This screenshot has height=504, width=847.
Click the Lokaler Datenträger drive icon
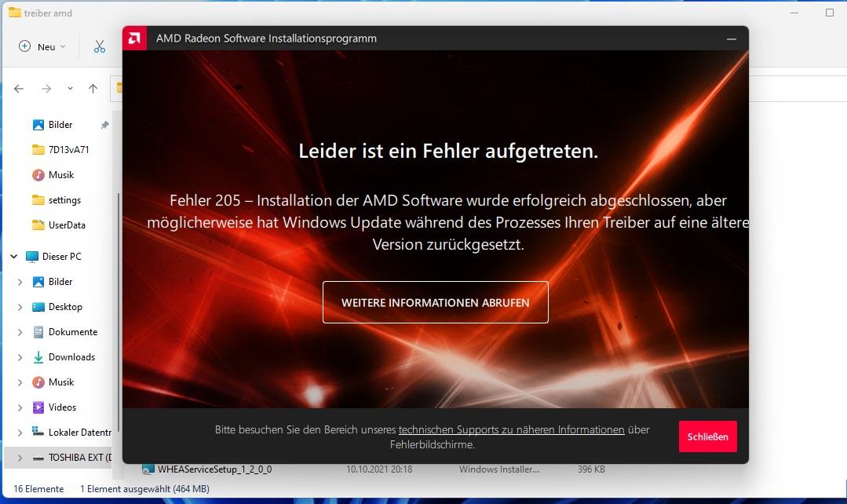(x=38, y=432)
